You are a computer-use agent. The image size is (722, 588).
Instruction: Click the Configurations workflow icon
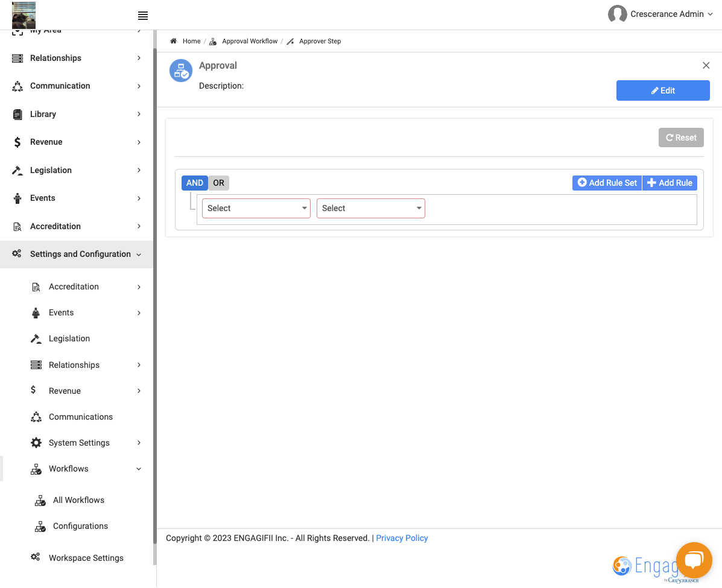[x=40, y=526]
